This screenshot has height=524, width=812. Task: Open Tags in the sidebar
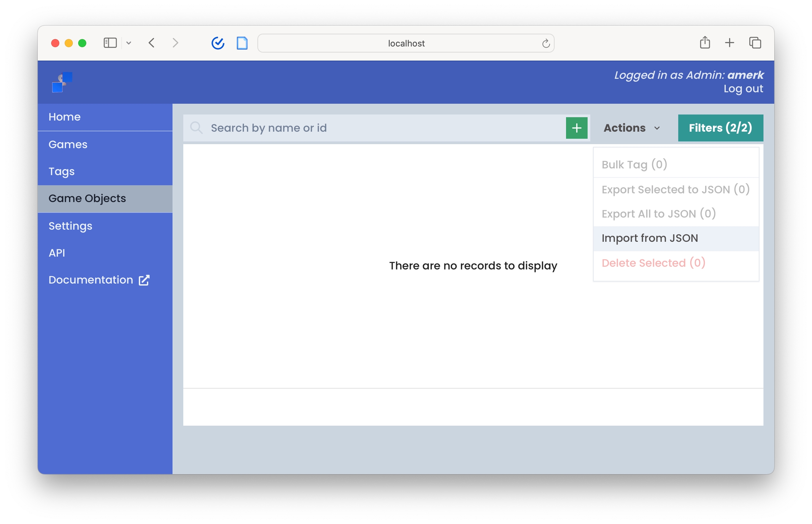click(105, 172)
